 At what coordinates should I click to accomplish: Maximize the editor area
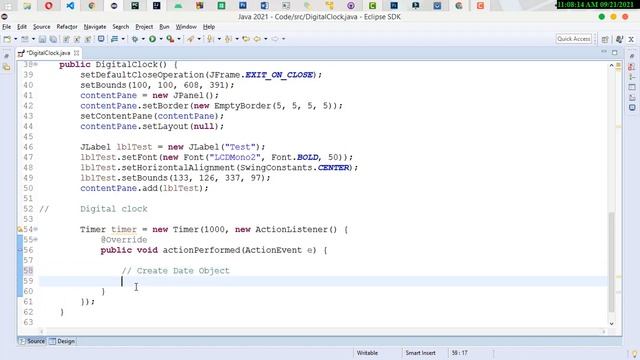[615, 52]
